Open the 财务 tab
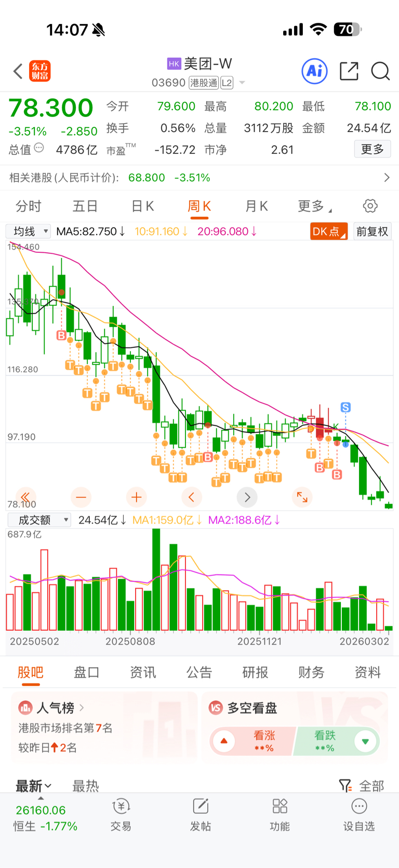This screenshot has height=868, width=399. pos(311,672)
